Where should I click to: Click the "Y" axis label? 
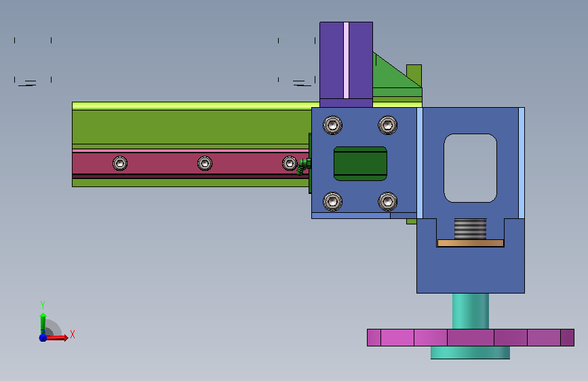click(x=43, y=304)
